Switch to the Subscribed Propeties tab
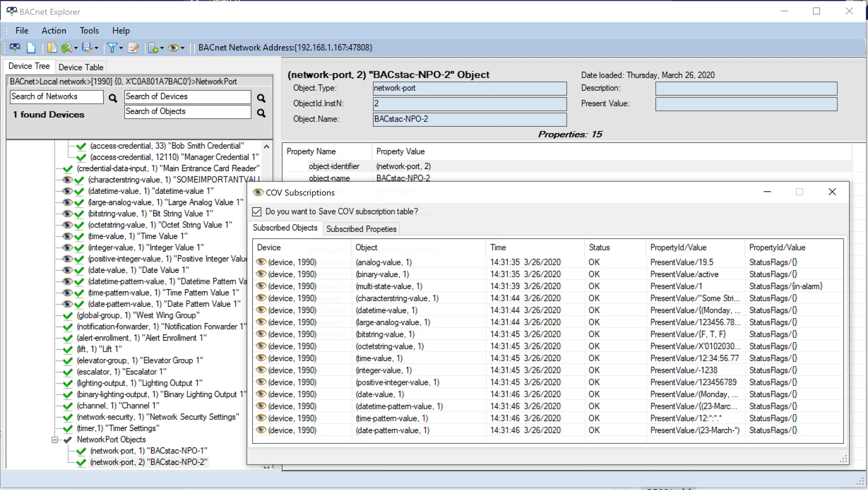The height and width of the screenshot is (490, 868). tap(361, 229)
